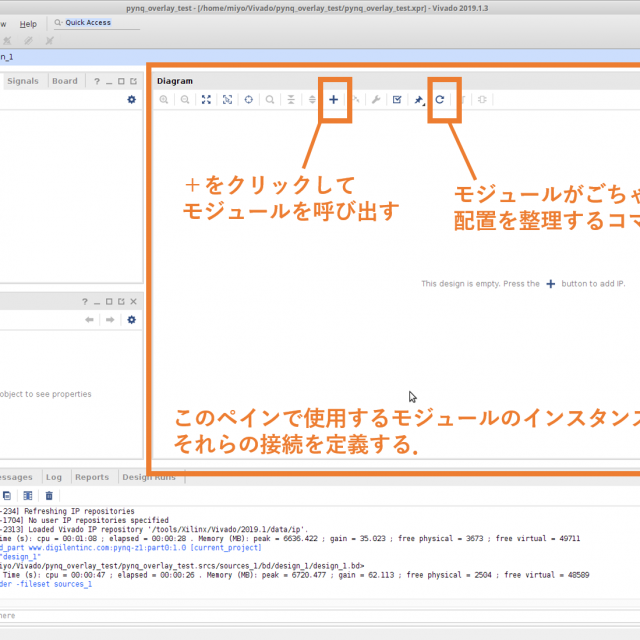Screen dimensions: 640x640
Task: Open the Help menu
Action: point(28,23)
